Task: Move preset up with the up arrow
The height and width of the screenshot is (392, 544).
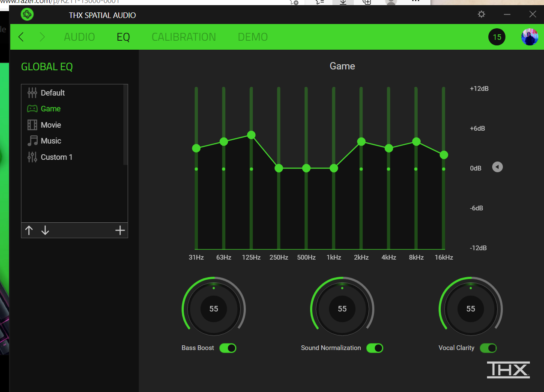Action: 29,230
